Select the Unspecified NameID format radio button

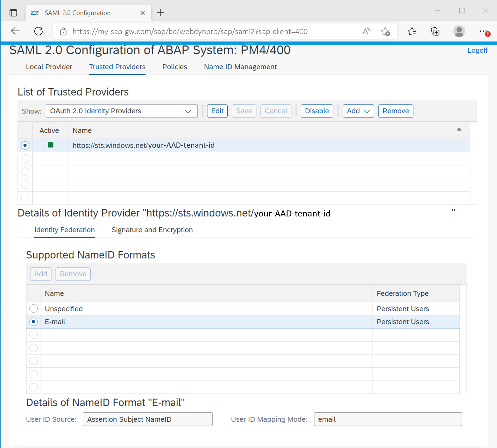pyautogui.click(x=34, y=309)
